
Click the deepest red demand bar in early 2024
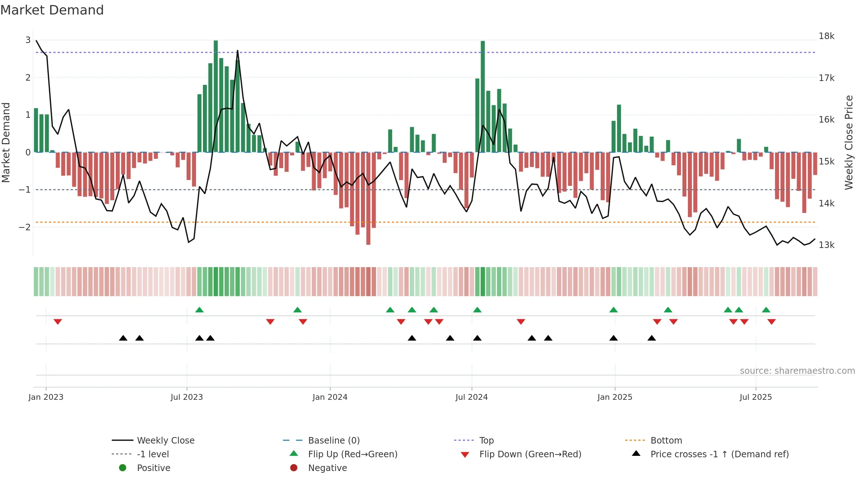(368, 198)
